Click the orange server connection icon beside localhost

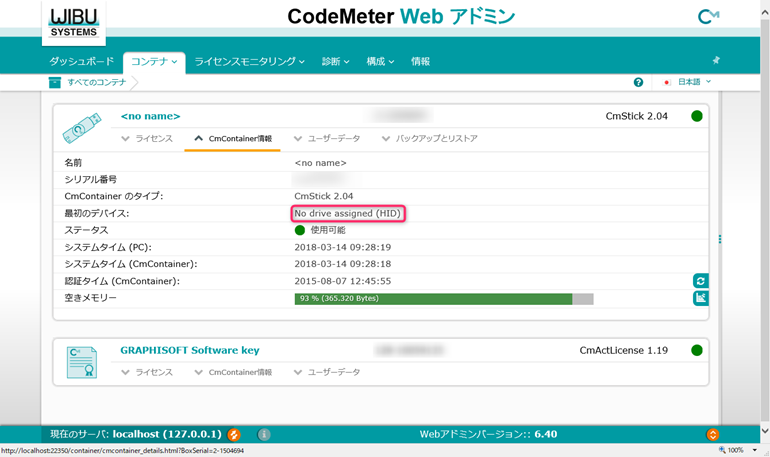234,434
